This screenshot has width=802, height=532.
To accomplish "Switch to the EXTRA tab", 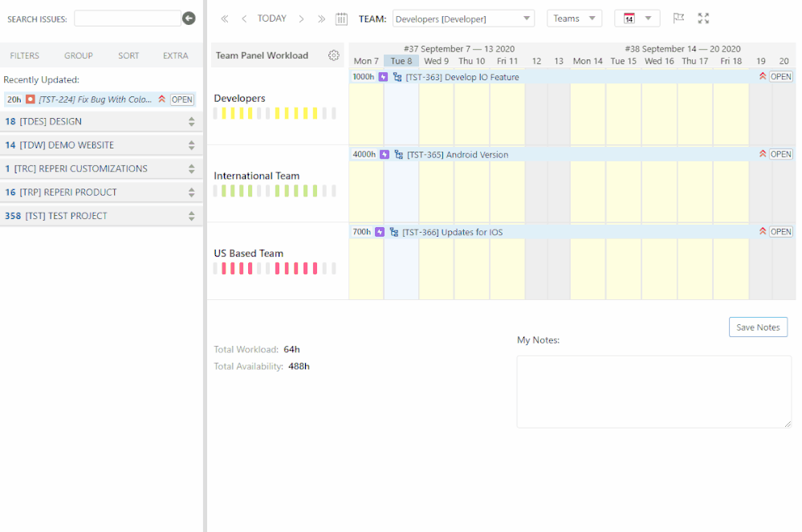I will (x=176, y=55).
